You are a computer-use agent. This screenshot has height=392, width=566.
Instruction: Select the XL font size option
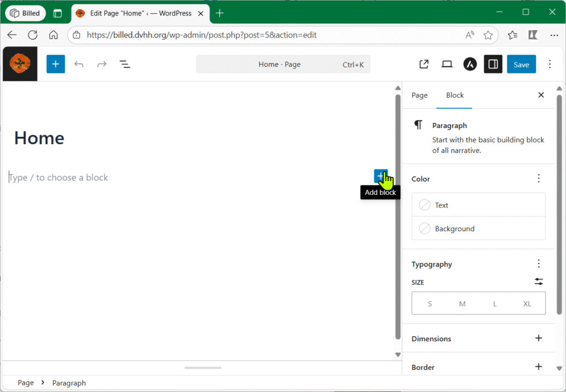tap(527, 304)
